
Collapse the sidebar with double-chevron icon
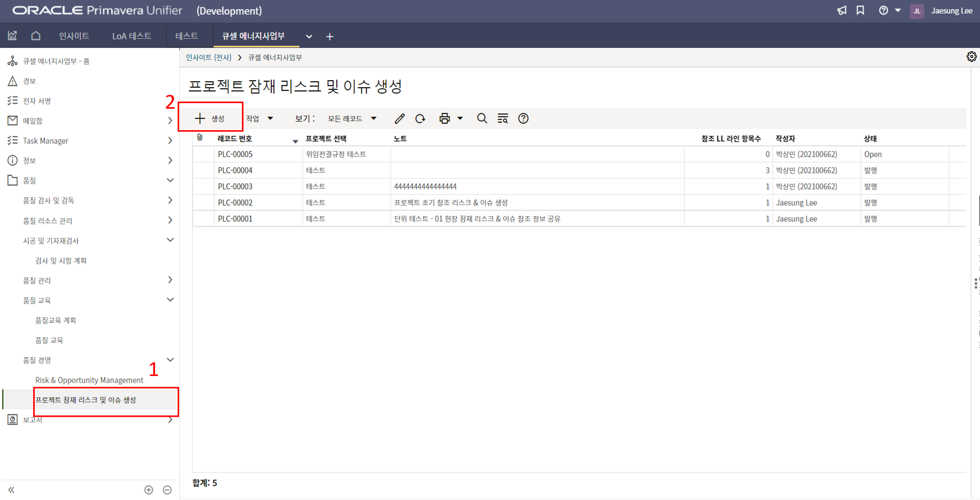pos(11,490)
